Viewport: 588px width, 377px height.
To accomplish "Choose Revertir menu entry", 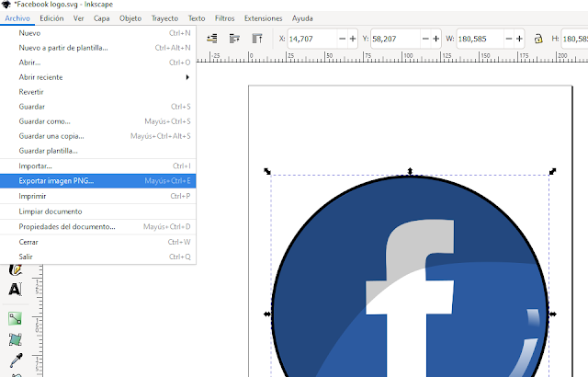I will [x=98, y=92].
